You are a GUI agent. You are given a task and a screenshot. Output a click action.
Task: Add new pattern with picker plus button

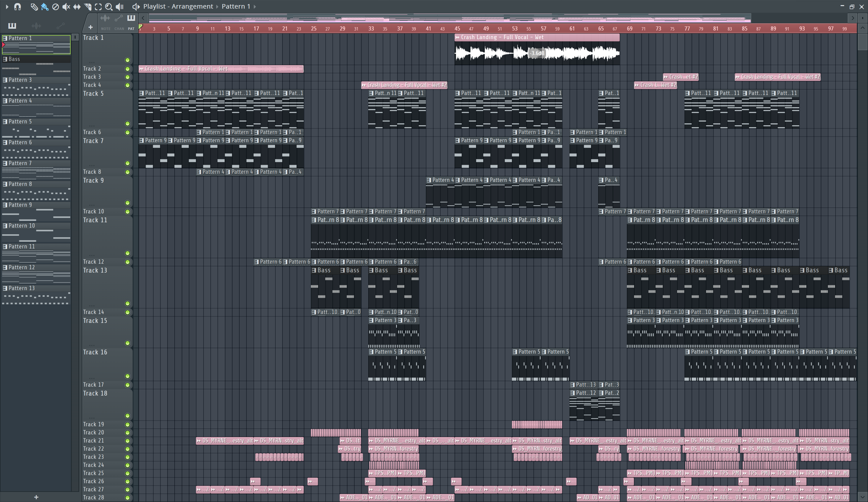36,497
